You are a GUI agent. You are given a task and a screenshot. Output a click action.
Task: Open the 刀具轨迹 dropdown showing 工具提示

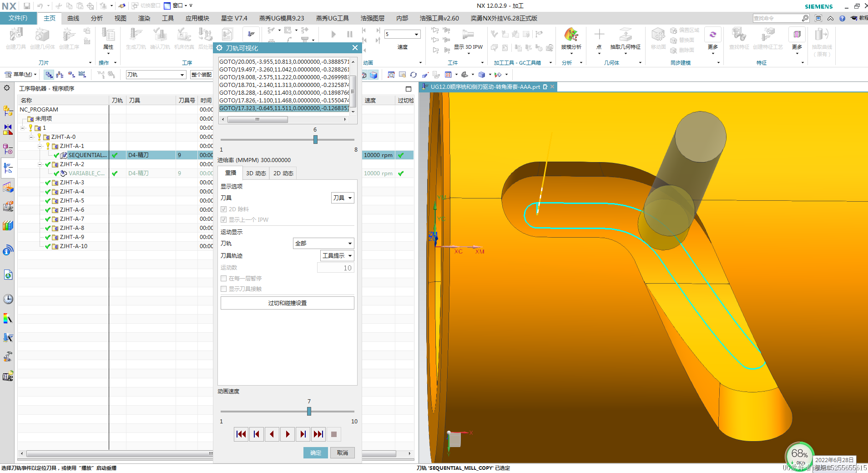[x=337, y=256]
